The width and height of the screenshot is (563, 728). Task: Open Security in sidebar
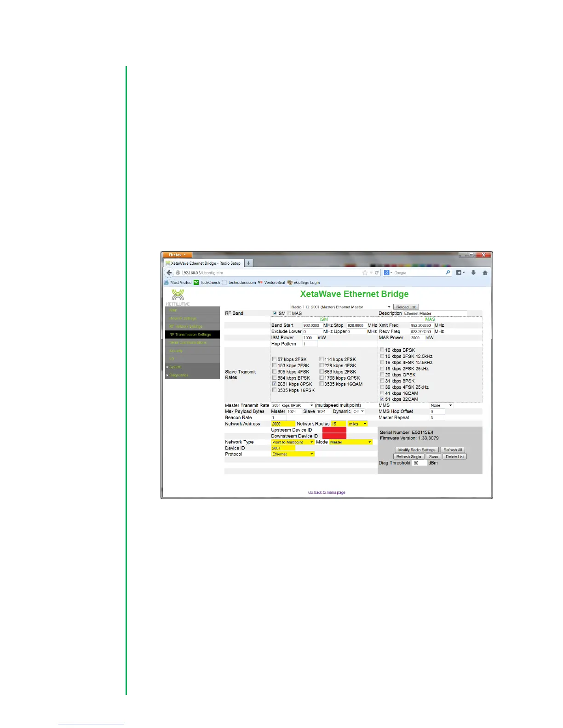(192, 351)
